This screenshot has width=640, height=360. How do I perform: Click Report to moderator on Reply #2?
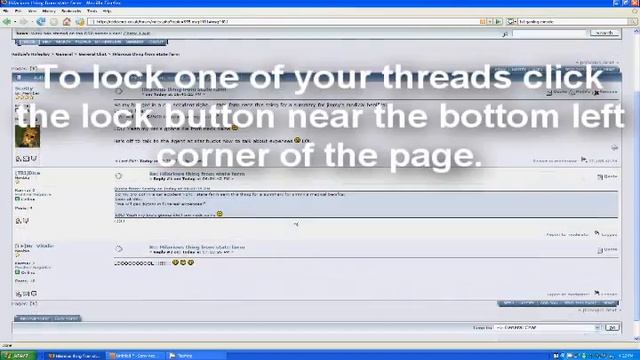(x=568, y=294)
